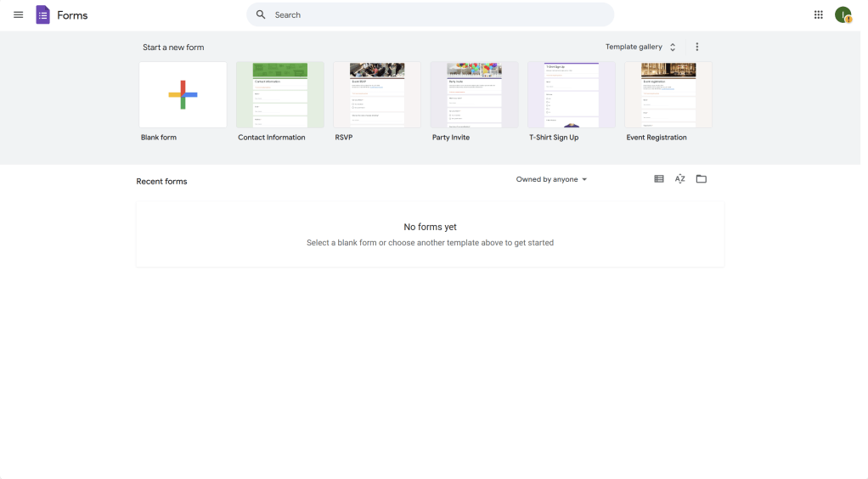Image resolution: width=868 pixels, height=479 pixels.
Task: Pick the Party Invite template
Action: (474, 95)
